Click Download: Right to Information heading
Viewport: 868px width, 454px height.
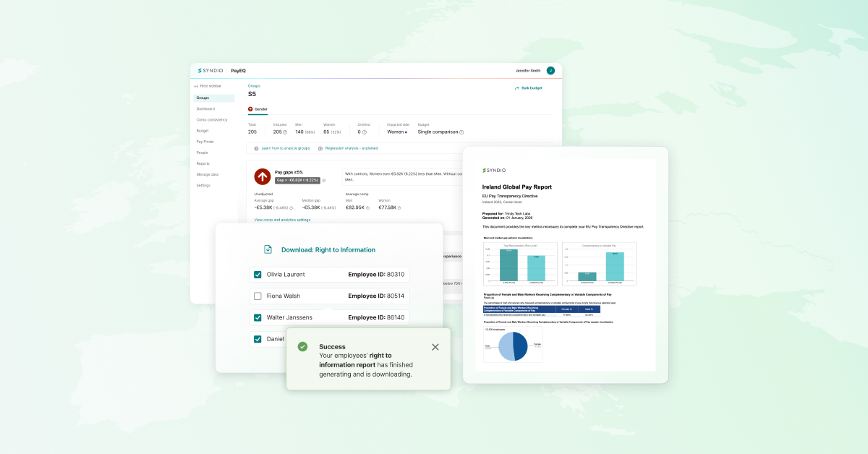click(328, 249)
